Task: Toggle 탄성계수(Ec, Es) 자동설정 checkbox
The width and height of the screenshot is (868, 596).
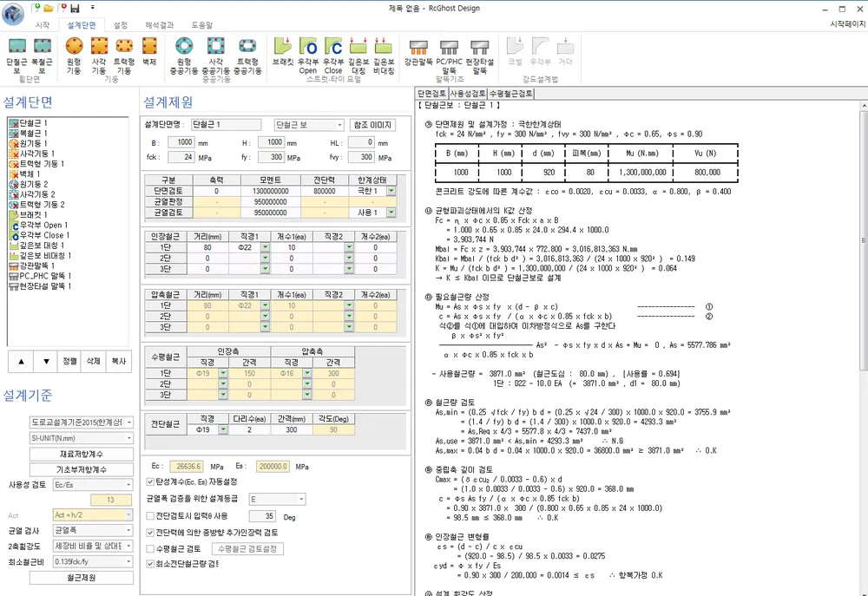Action: point(150,481)
